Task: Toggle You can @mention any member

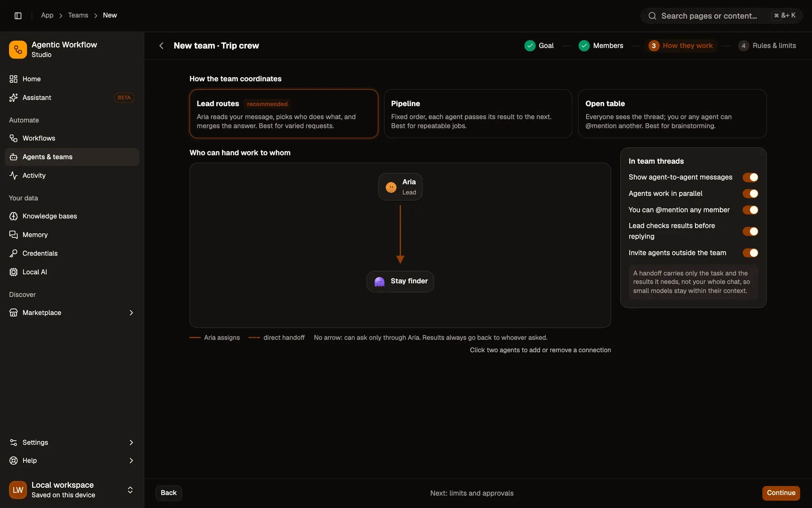Action: (x=750, y=210)
